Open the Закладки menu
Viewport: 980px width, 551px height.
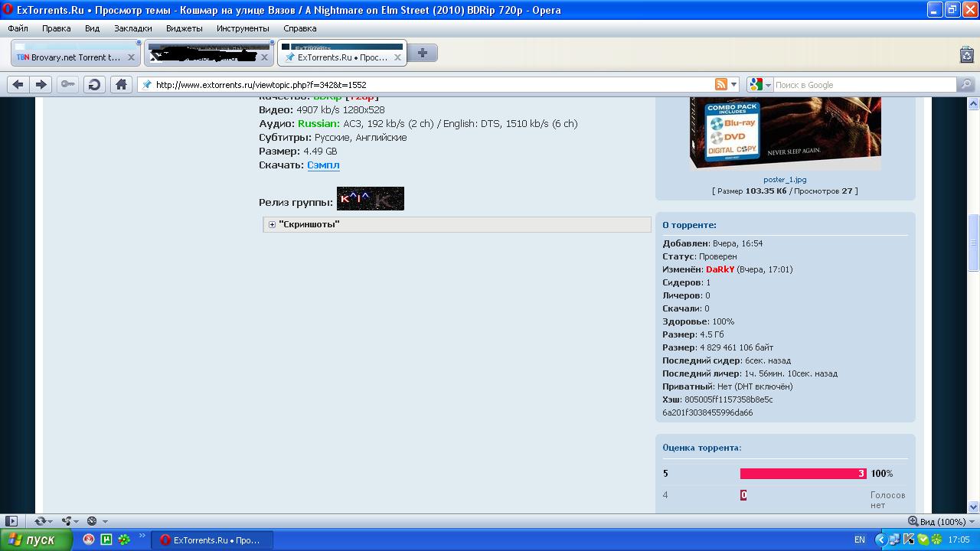(x=133, y=28)
